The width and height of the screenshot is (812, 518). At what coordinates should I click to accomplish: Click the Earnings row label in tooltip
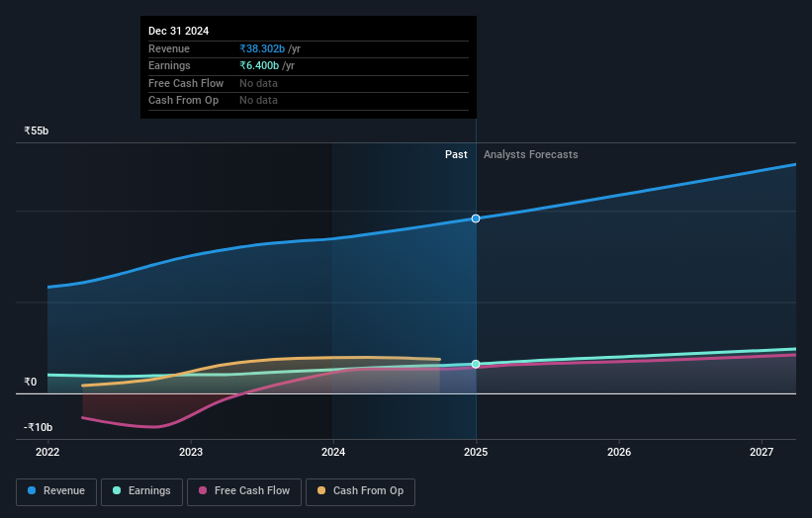click(x=169, y=65)
